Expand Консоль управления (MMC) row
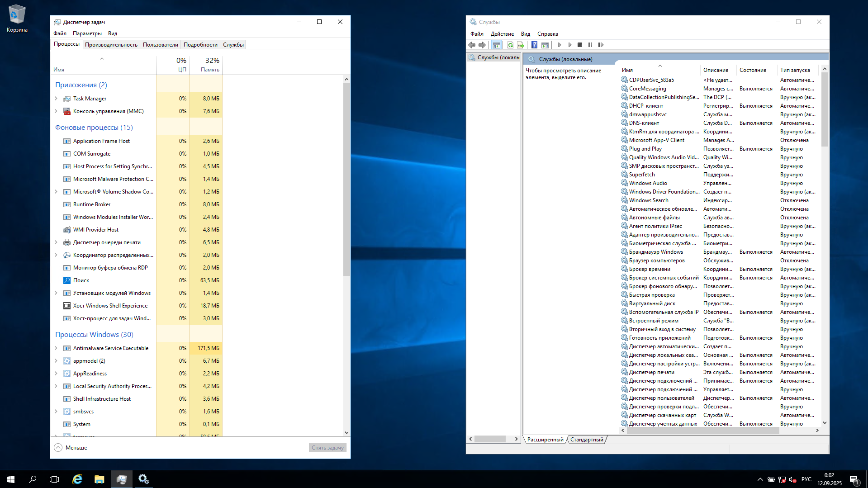 (56, 111)
